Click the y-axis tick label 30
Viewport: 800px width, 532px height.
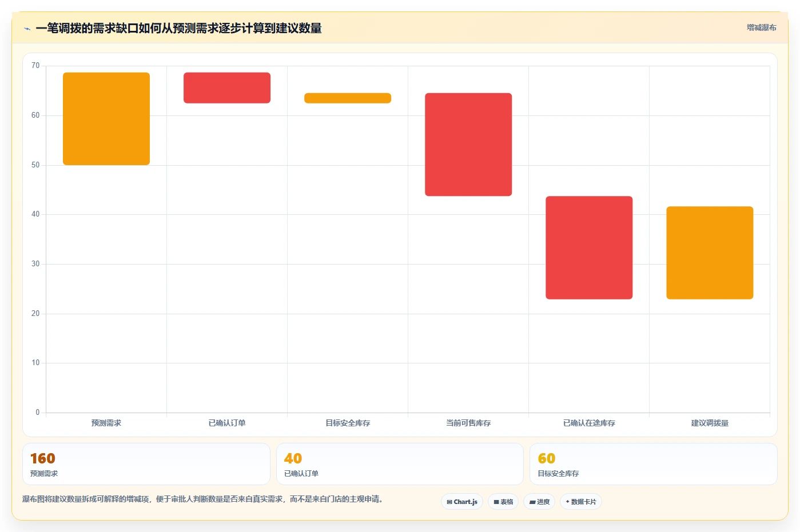tap(35, 264)
